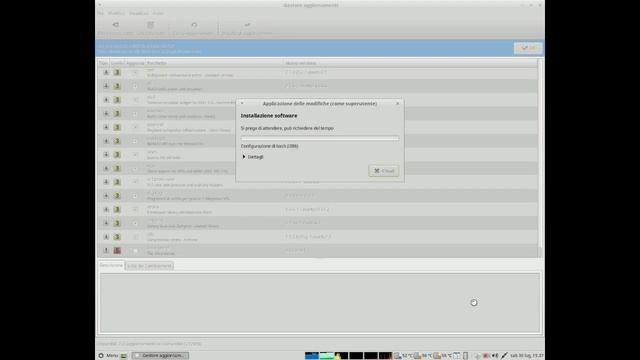Switch to the Descrizione tab

tap(111, 265)
